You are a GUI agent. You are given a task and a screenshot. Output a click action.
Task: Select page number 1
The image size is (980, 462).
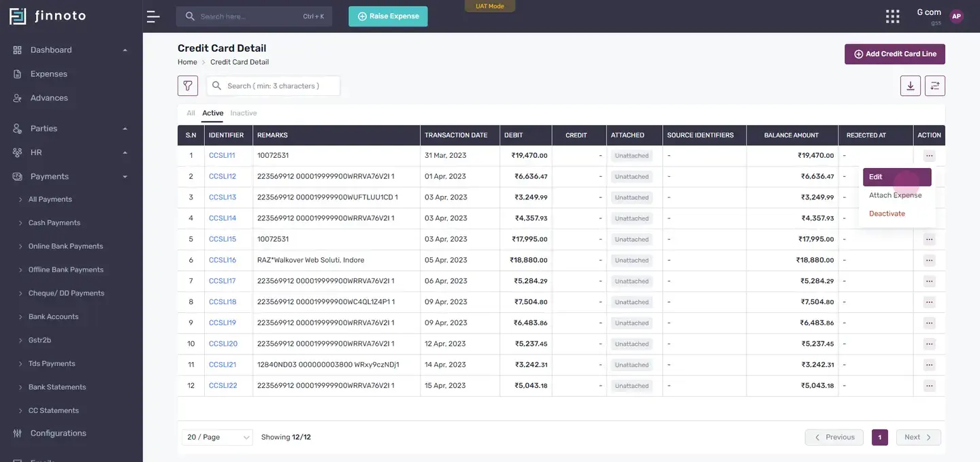[x=880, y=437]
